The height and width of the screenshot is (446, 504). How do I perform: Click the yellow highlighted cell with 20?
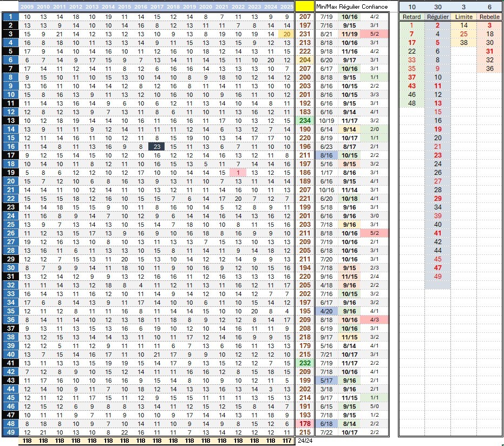pos(286,34)
